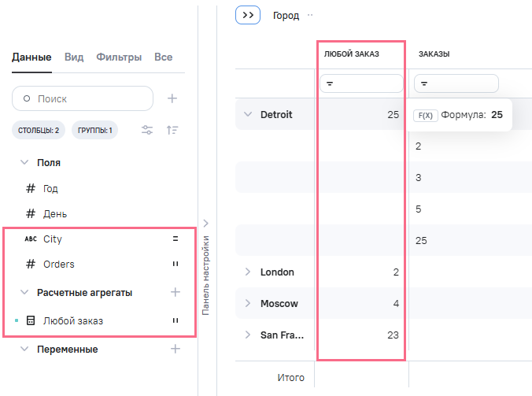Toggle the indicator beside the Orders field
Viewport: 532px width, 396px height.
[175, 265]
